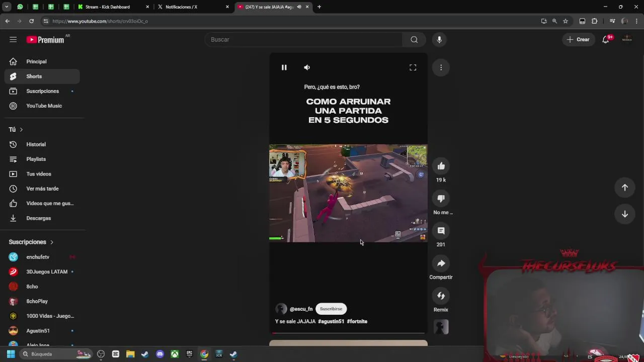Viewport: 644px width, 362px height.
Task: Remix this Short
Action: click(x=441, y=296)
